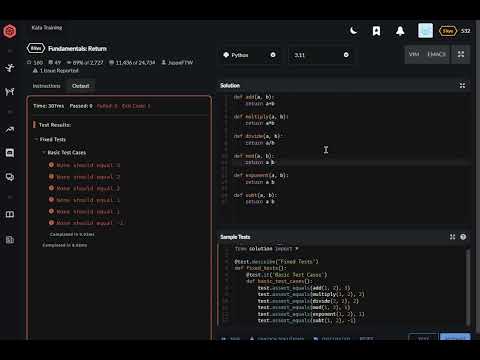
Task: Open the Blog newspaper sidebar icon
Action: tap(10, 239)
